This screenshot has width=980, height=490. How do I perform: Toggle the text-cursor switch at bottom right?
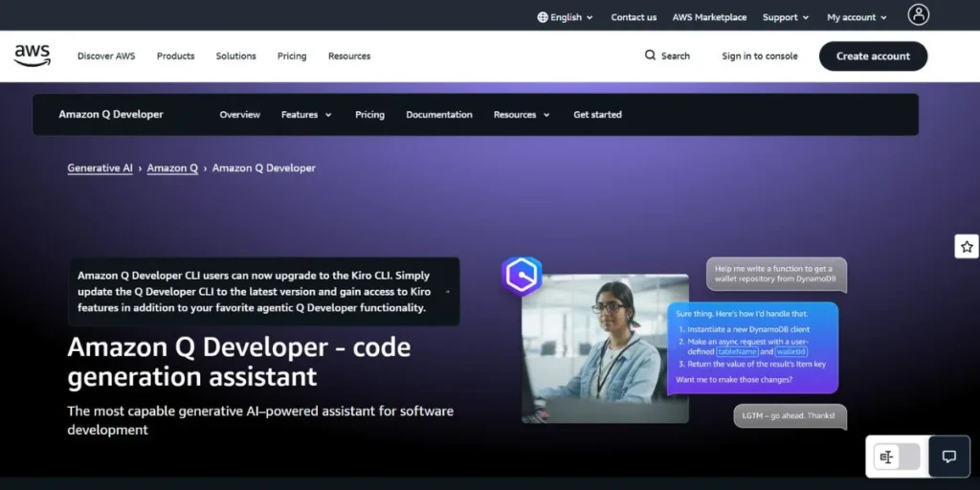click(897, 457)
